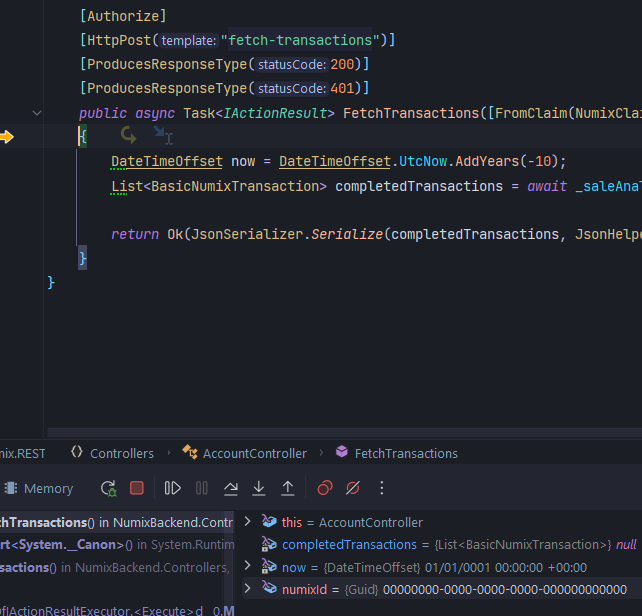This screenshot has height=616, width=642.
Task: Expand the 'now' variable node
Action: point(247,566)
